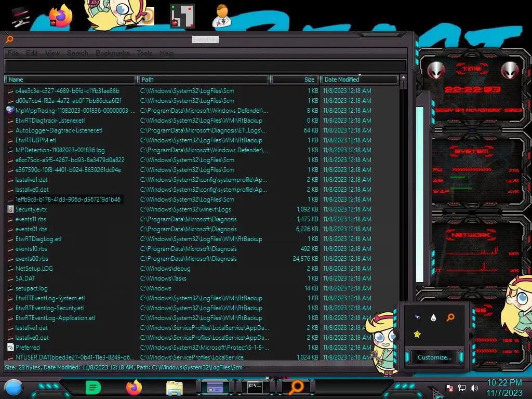Click the icon beside MpWppTracing-11082023 file
Screen dimensions: 532x399
pyautogui.click(x=10, y=110)
